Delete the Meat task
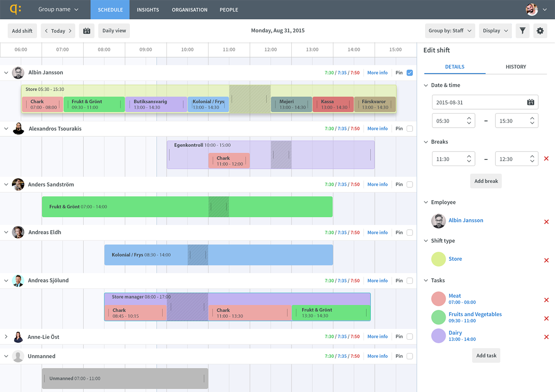The height and width of the screenshot is (392, 555). pyautogui.click(x=546, y=300)
